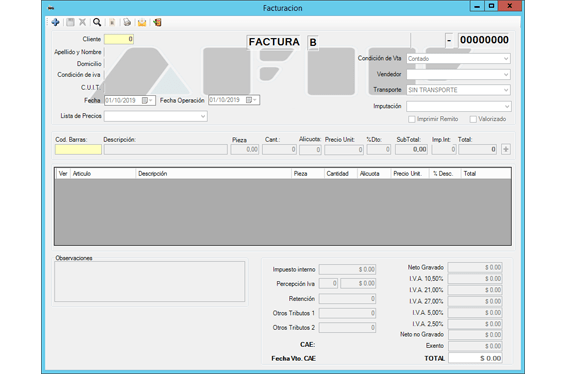Screen dimensions: 563x375
Task: Click the invoice number 00000000 field
Action: (484, 40)
